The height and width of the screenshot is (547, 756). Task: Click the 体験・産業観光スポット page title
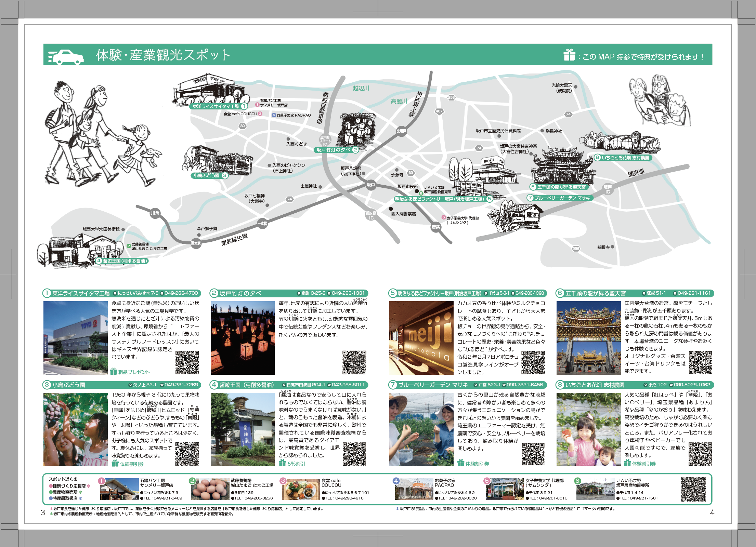coord(163,55)
